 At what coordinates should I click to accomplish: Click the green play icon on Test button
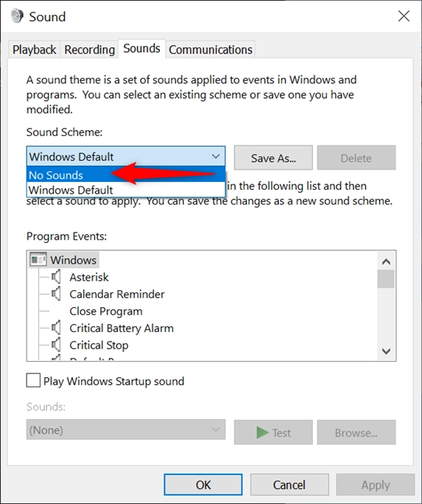[x=262, y=432]
